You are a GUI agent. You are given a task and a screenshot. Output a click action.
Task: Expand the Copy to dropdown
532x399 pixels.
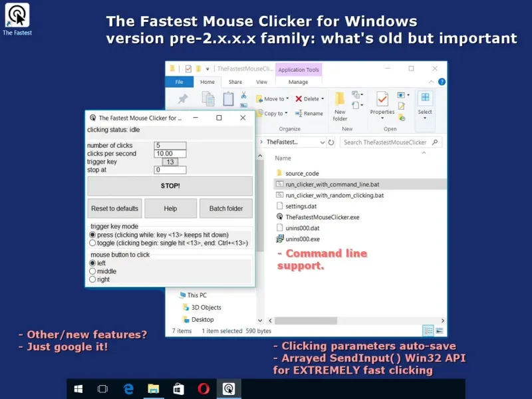click(286, 113)
